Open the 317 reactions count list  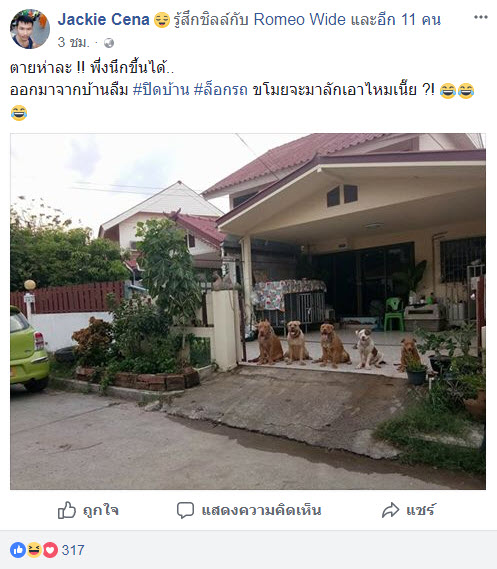coord(73,550)
